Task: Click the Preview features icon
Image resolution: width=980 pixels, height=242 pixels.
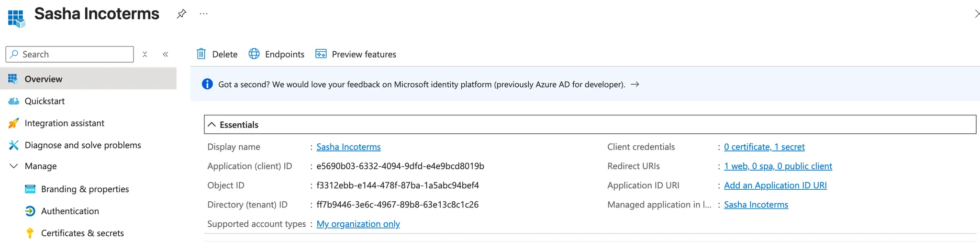Action: point(321,54)
